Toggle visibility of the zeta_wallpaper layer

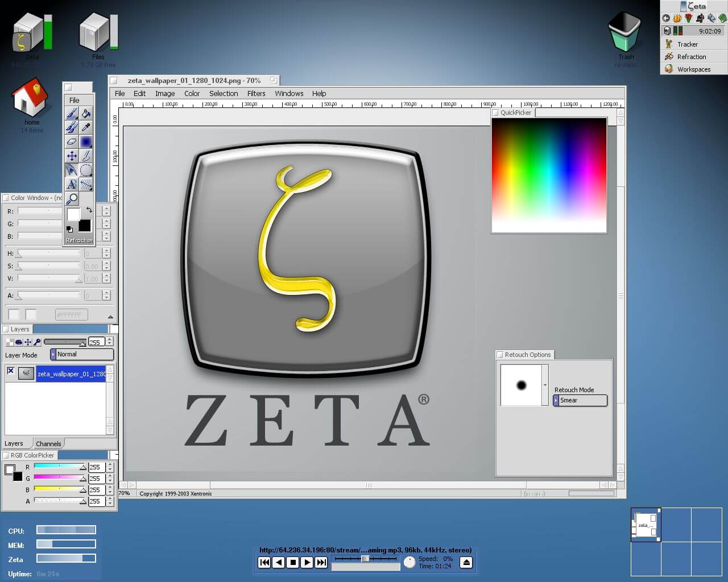(x=10, y=371)
